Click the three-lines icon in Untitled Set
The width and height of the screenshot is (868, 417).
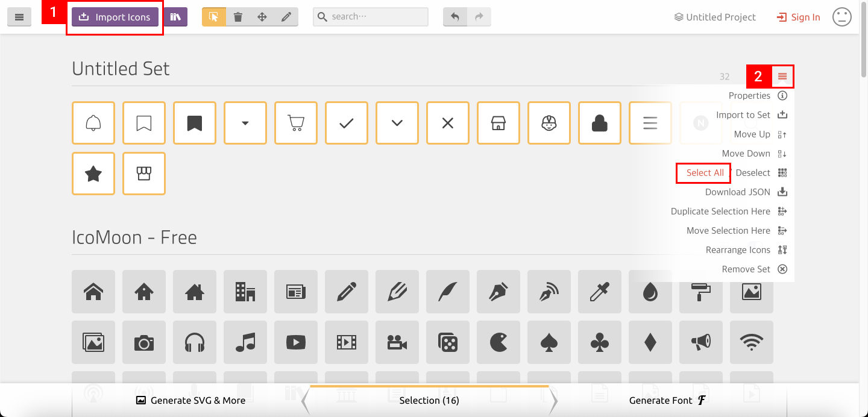(650, 123)
